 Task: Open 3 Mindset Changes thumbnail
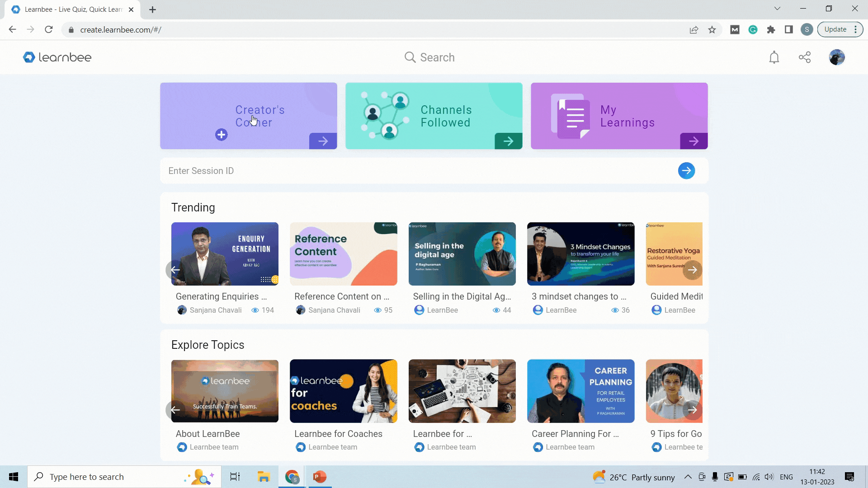click(580, 253)
